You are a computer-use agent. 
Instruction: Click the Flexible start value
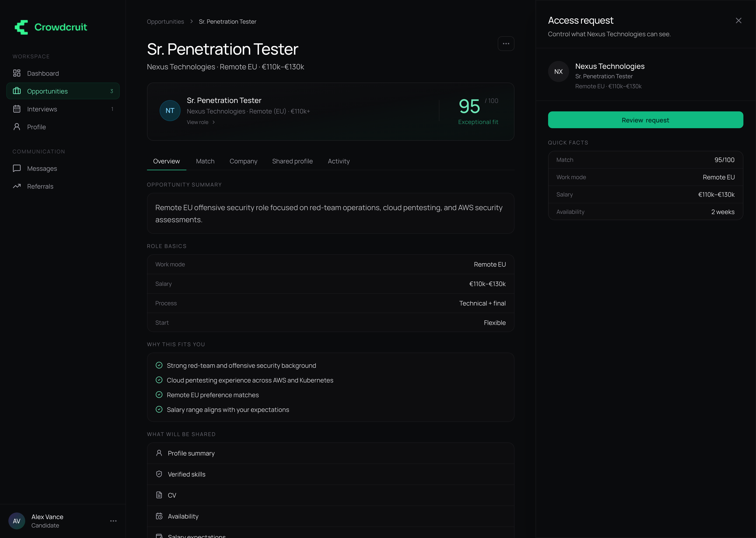(x=495, y=323)
